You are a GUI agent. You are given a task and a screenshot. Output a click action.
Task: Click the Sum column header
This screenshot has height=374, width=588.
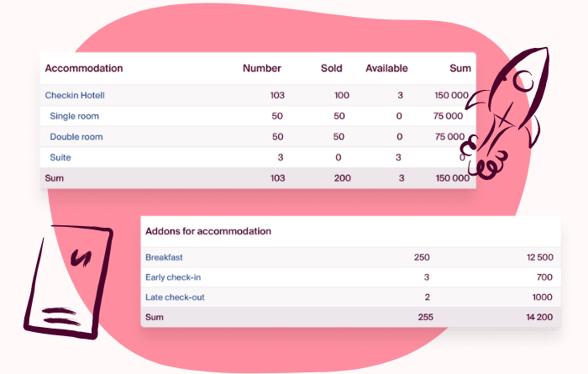[x=460, y=68]
